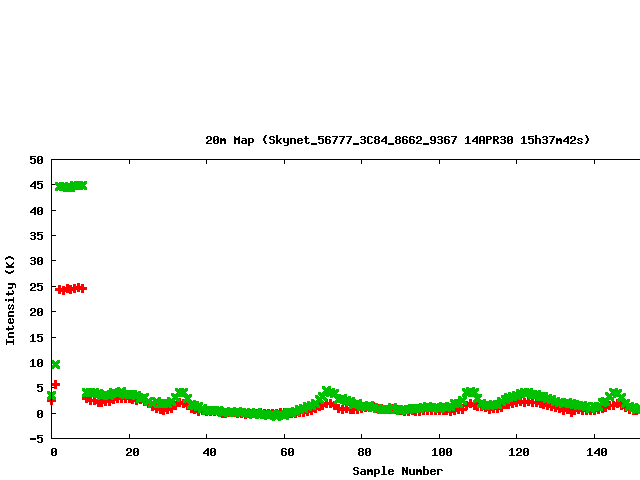Click the y-axis tick label '50'
640x480 pixels.
(x=36, y=160)
